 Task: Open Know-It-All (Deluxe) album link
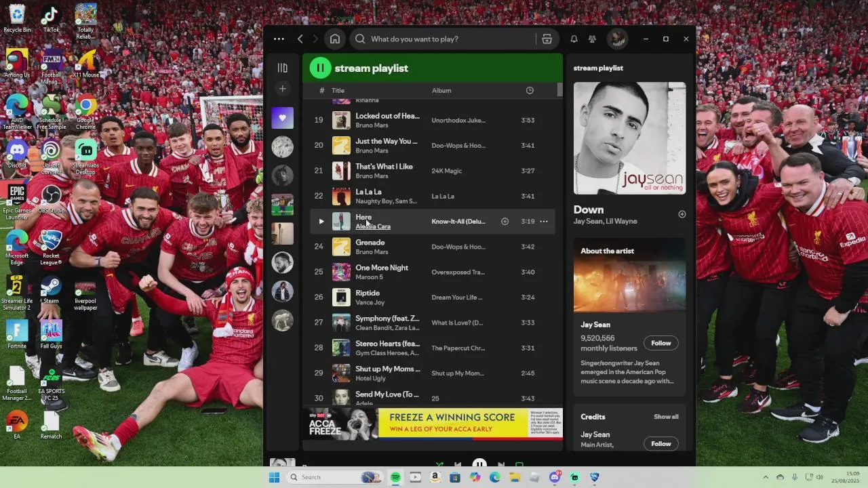[x=458, y=222]
